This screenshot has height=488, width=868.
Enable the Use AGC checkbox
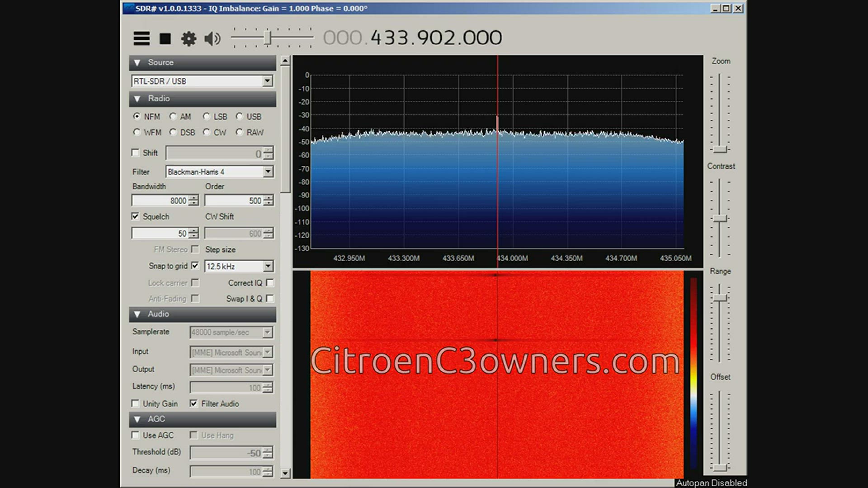[135, 435]
